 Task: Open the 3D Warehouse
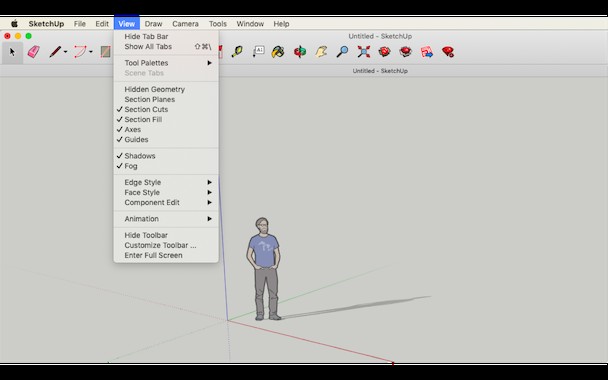click(x=384, y=52)
